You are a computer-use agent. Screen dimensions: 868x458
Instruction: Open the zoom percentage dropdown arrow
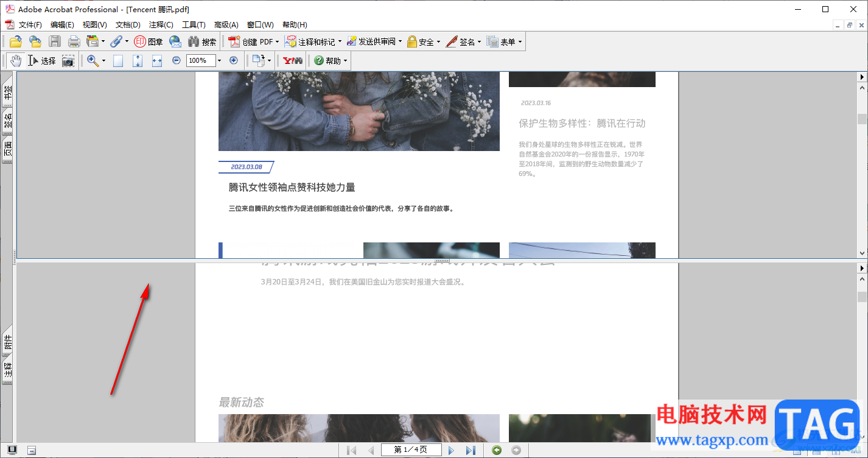point(219,60)
